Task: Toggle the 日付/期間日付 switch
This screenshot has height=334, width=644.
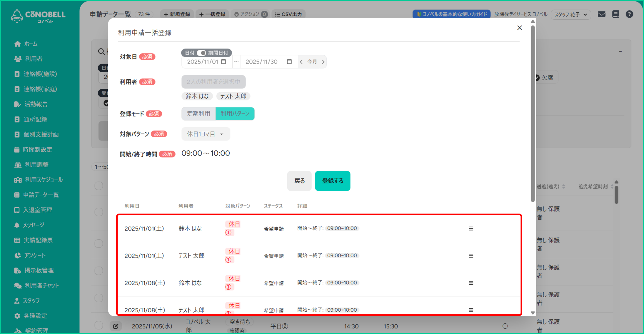Action: pos(201,53)
